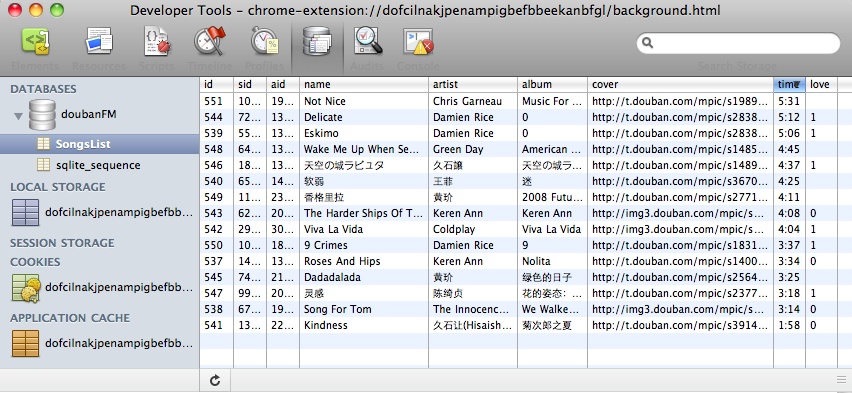Screen dimensions: 852x393
Task: Select the 'Viva La Vida' name cell
Action: (364, 229)
